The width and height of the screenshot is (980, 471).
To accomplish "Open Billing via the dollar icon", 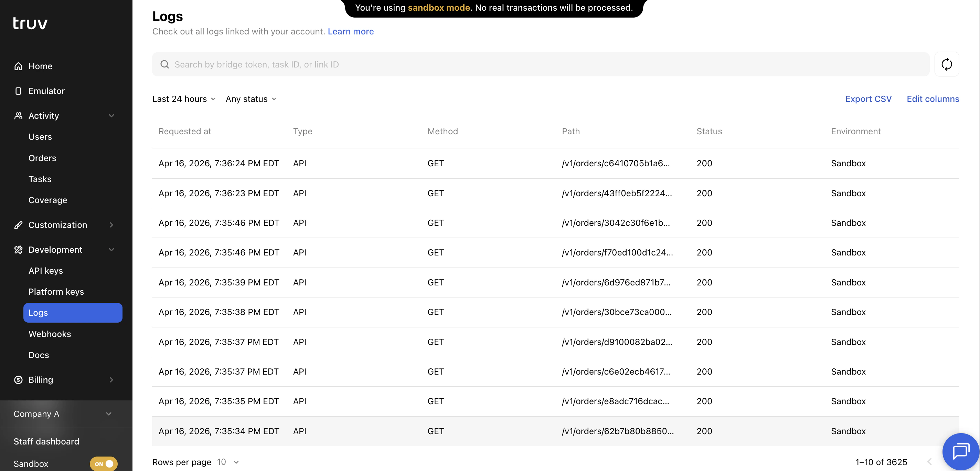I will [18, 380].
